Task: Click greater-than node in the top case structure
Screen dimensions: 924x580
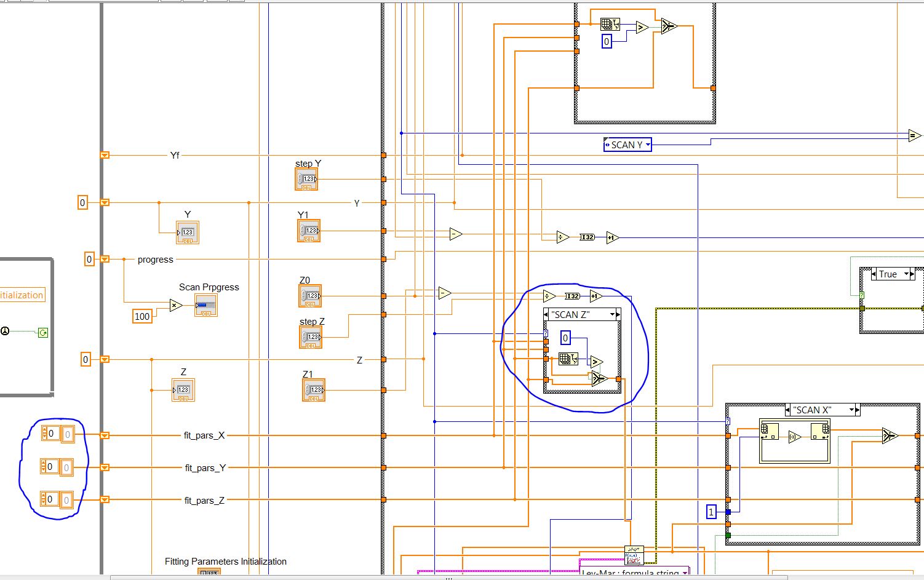Action: [x=642, y=28]
